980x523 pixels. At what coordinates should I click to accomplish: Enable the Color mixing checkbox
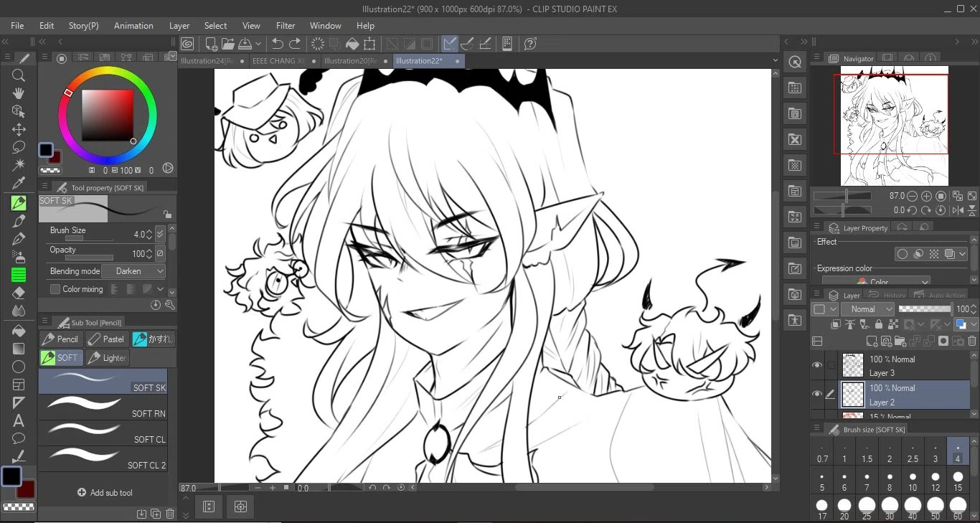click(x=55, y=289)
